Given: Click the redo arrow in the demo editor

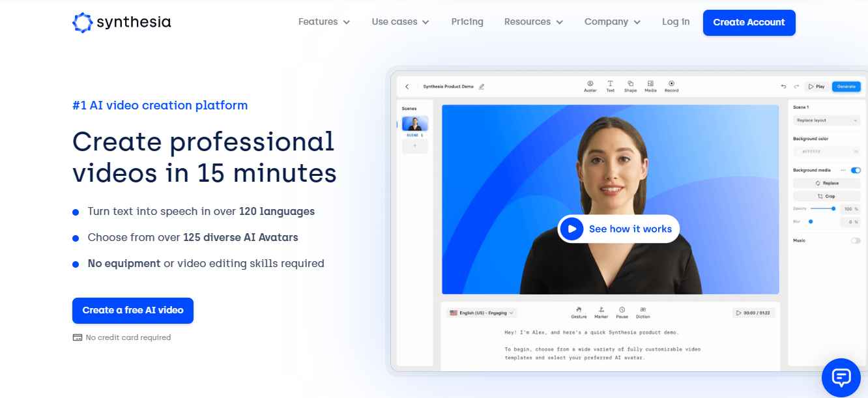Looking at the screenshot, I should point(796,86).
